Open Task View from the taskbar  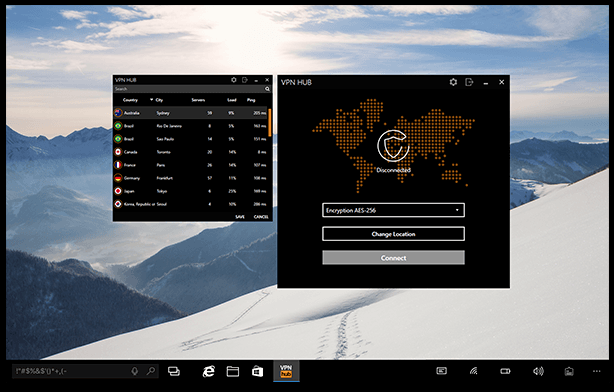(x=174, y=371)
